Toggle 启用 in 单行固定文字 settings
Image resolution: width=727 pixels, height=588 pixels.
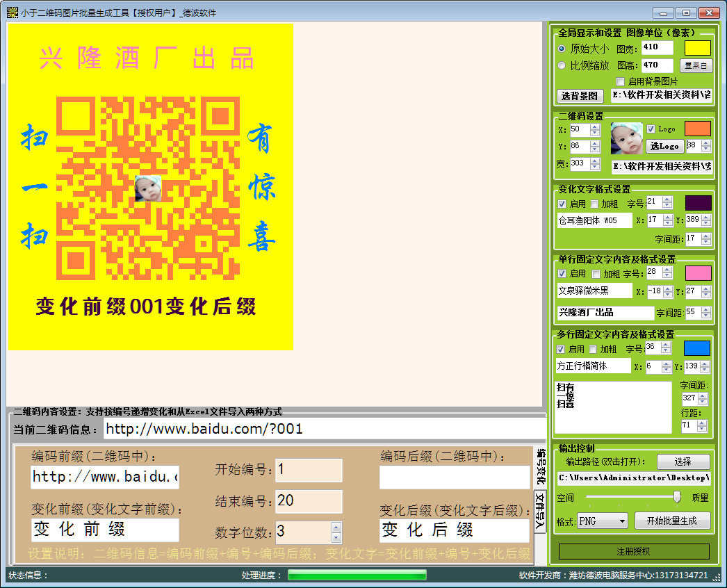pos(562,274)
